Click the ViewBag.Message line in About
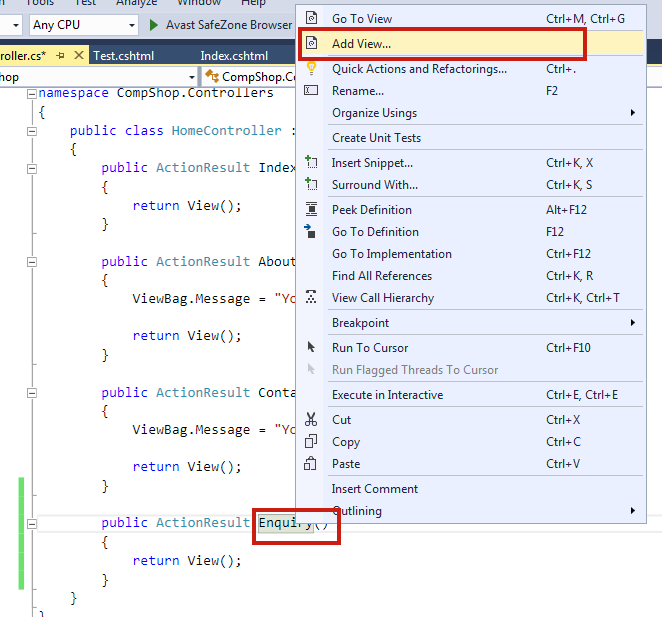Viewport: 662px width, 617px height. pos(214,299)
